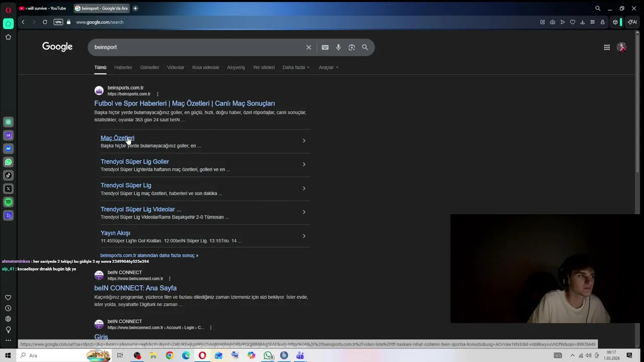Take a snapshot with camera icon
Image resolution: width=644 pixels, height=362 pixels.
(552, 22)
